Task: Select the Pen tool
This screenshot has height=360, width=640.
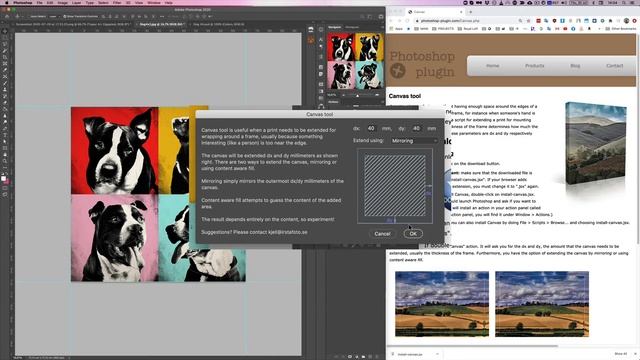Action: [5, 129]
